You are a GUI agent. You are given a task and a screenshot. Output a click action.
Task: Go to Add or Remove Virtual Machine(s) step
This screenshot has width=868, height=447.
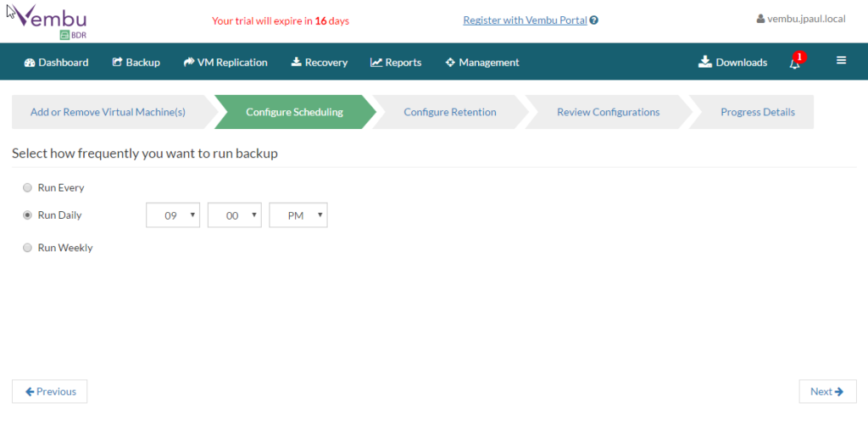click(x=108, y=112)
